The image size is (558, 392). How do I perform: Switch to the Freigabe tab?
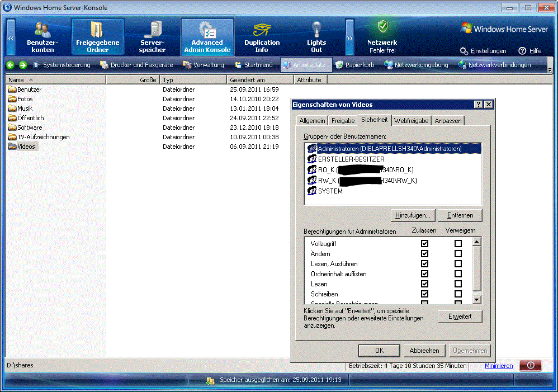click(x=343, y=121)
